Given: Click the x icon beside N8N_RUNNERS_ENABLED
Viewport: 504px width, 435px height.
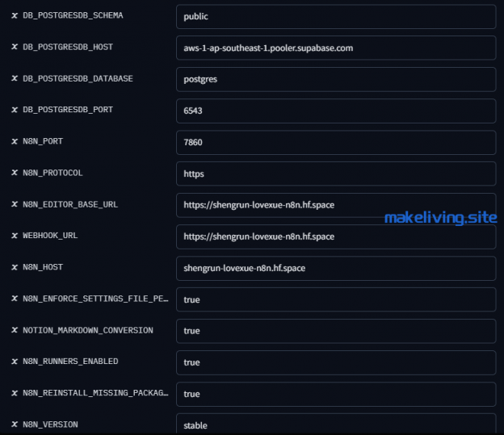Looking at the screenshot, I should click(x=15, y=362).
